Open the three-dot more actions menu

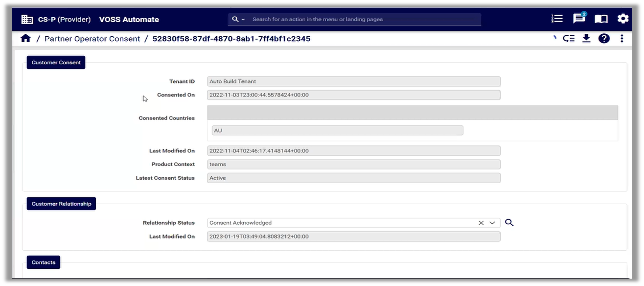[622, 38]
